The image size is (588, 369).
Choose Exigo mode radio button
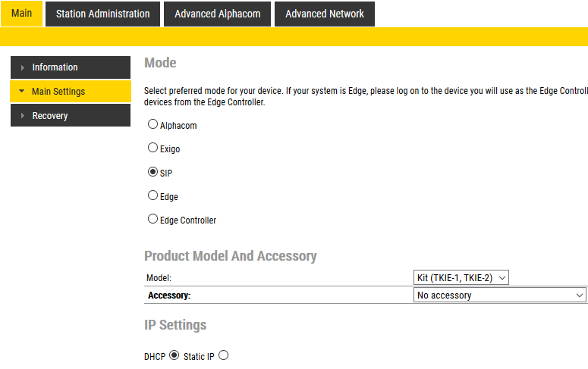point(153,148)
